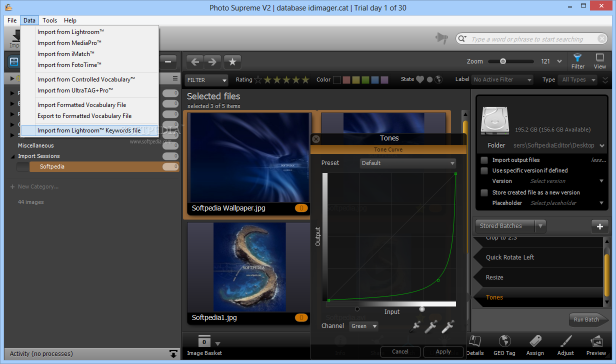Enable Import output files checkbox
616x364 pixels.
tap(484, 160)
